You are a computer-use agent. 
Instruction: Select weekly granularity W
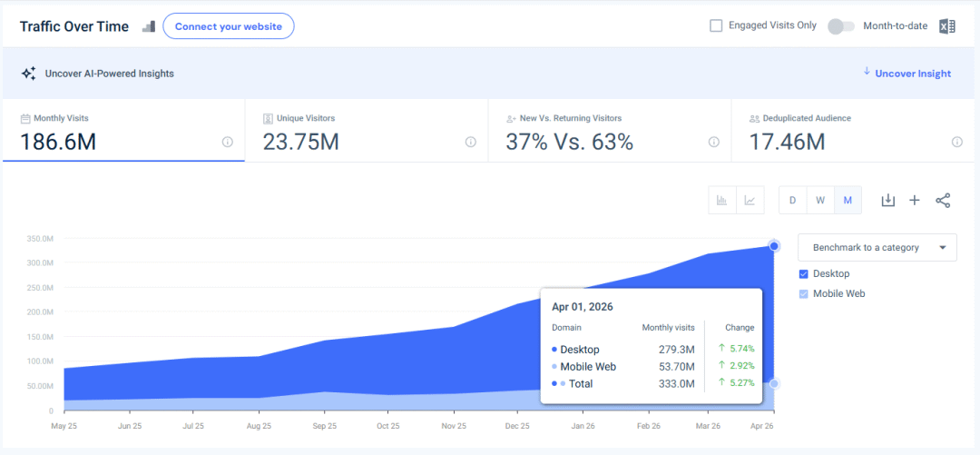820,201
